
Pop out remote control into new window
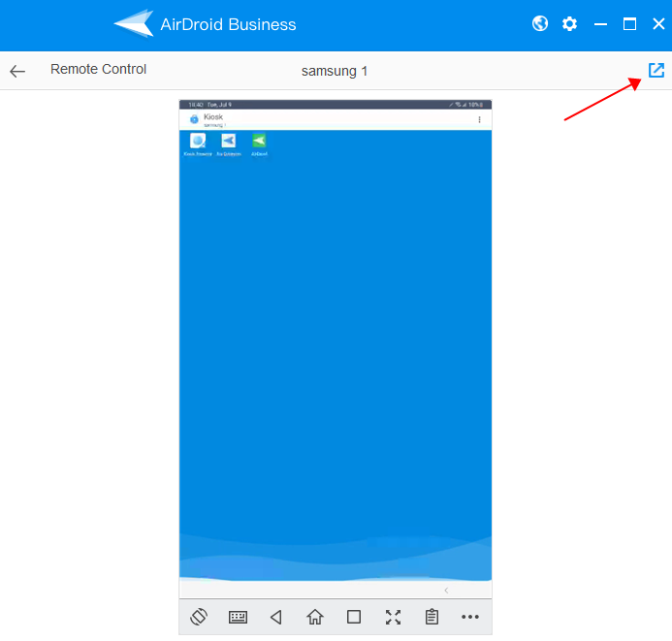[x=656, y=70]
